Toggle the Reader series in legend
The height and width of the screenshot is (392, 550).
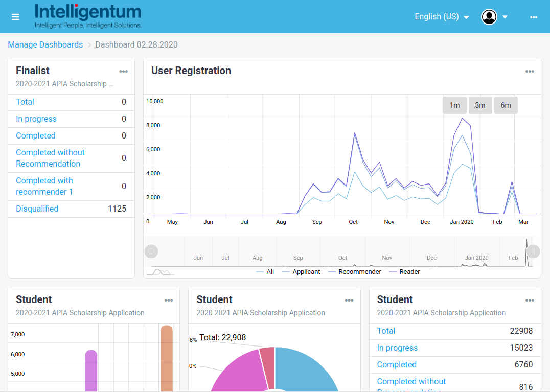click(404, 272)
